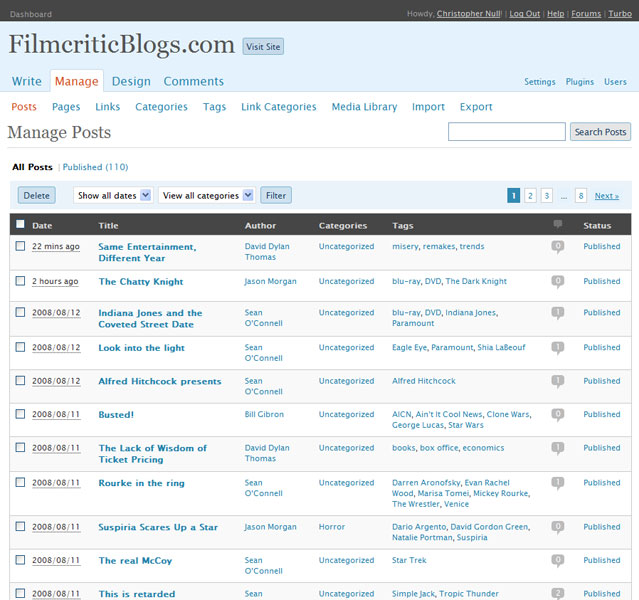
Task: Select checkbox for Busted! post row
Action: (x=20, y=414)
